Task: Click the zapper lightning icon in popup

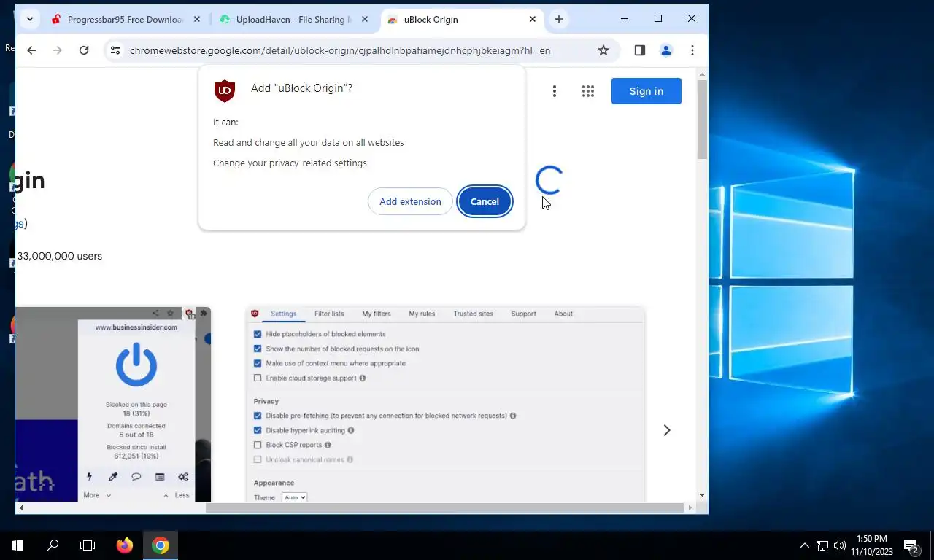Action: point(90,477)
